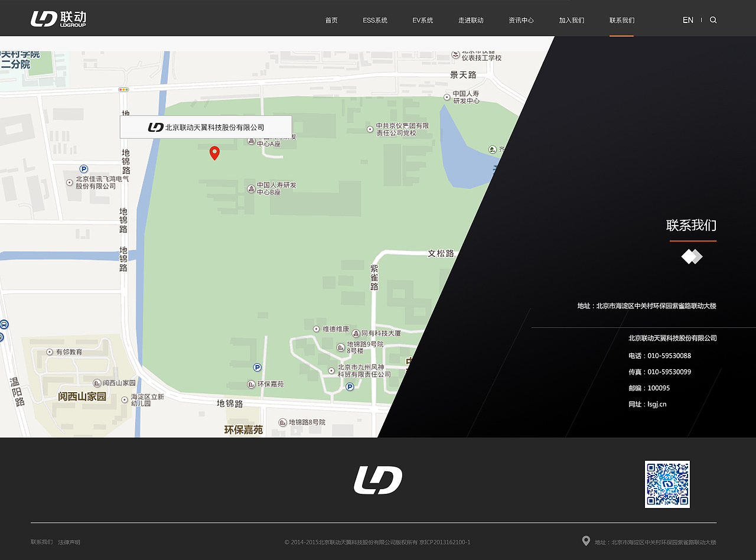The width and height of the screenshot is (756, 560).
Task: Click the lower parking icon near 紫雀路
Action: click(x=350, y=386)
